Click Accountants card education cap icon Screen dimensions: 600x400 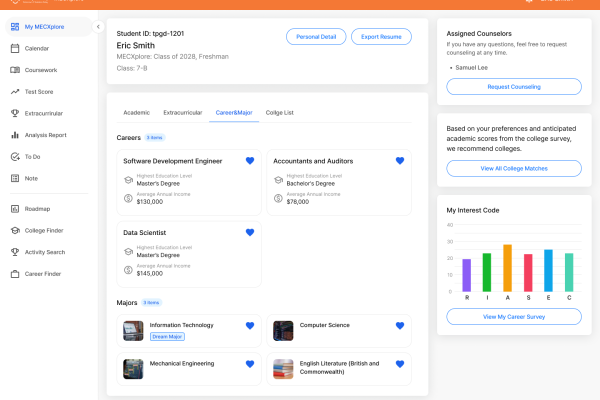coord(279,180)
